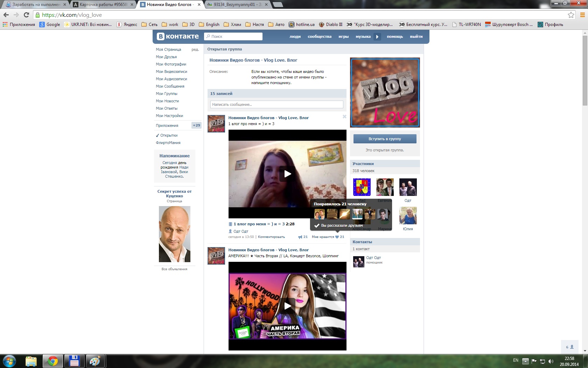Like the post via Мне нравится heart
Screen dimensions: 588x368
[x=328, y=237]
